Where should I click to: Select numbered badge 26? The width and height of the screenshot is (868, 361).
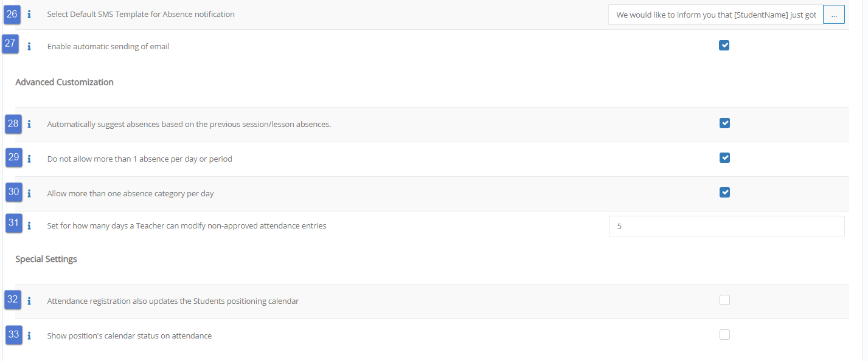[12, 13]
